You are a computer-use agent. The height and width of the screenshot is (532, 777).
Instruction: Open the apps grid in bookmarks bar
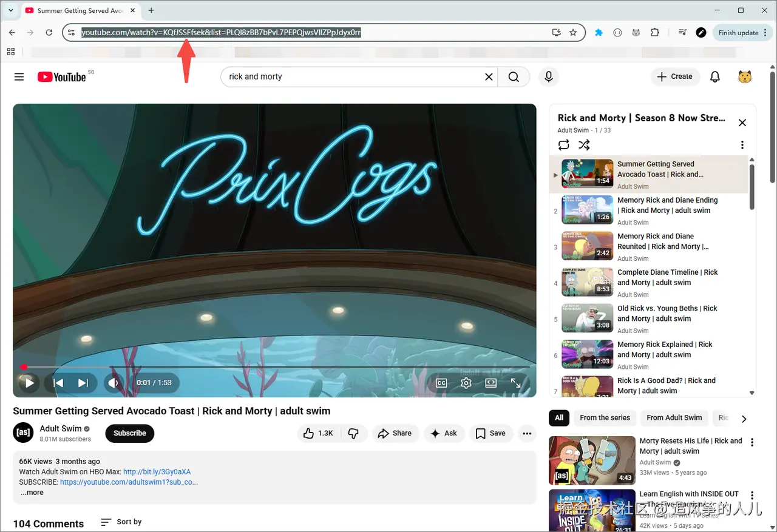click(11, 52)
